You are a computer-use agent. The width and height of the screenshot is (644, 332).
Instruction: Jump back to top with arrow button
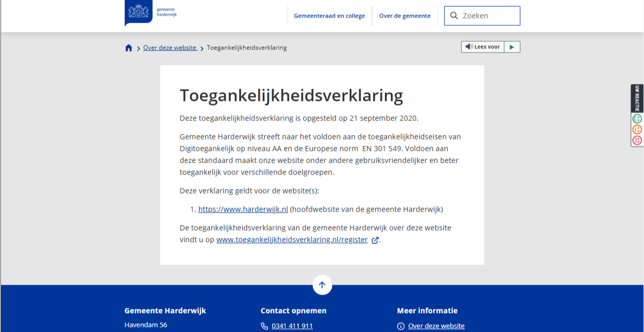(x=322, y=285)
